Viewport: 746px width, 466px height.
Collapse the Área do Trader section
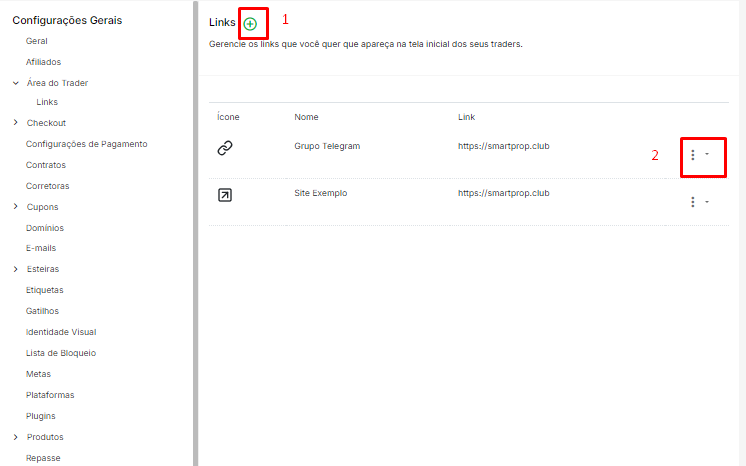pyautogui.click(x=16, y=83)
